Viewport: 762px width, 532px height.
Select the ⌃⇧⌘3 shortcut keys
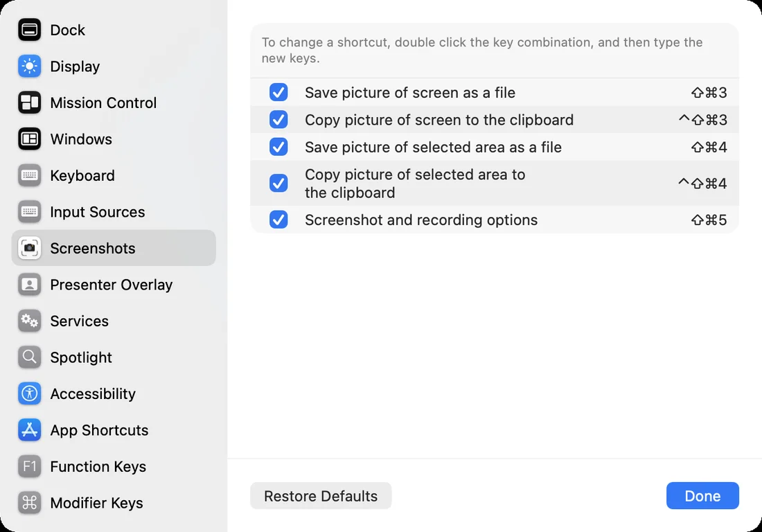[x=702, y=120]
